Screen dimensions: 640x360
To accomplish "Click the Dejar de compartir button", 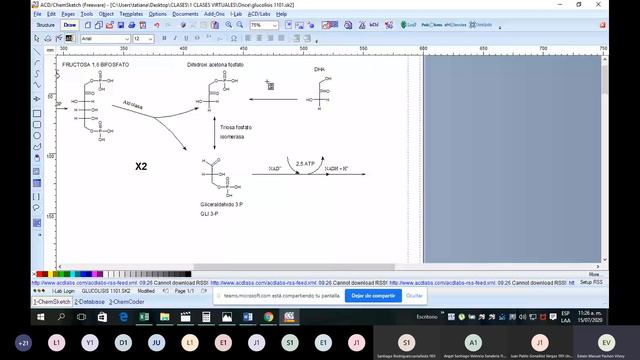I will (x=373, y=296).
